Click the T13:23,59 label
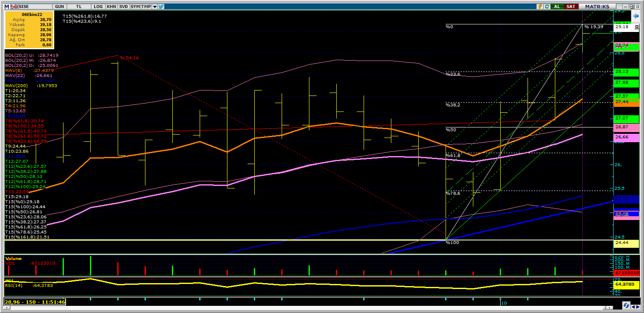 pyautogui.click(x=17, y=192)
